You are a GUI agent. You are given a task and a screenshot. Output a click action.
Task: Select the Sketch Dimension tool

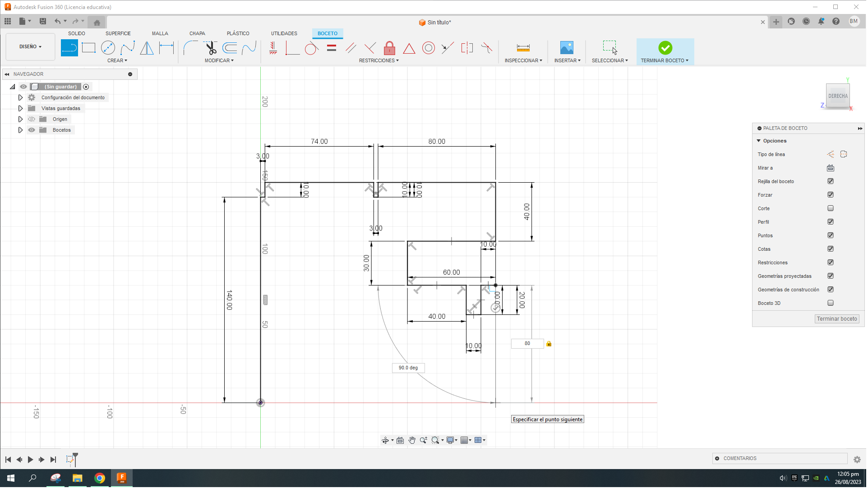click(166, 48)
